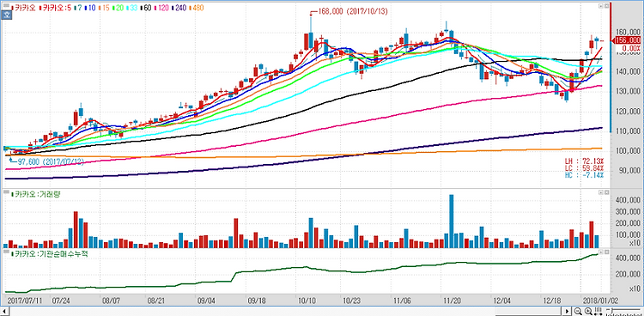The width and height of the screenshot is (644, 316).
Task: Click the LH : 72.13% statistic
Action: pos(585,161)
